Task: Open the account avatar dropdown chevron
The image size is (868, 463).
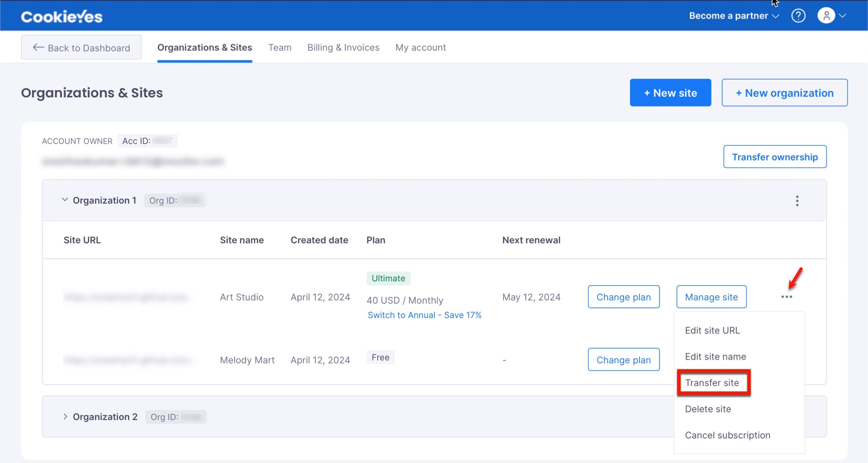Action: point(842,16)
